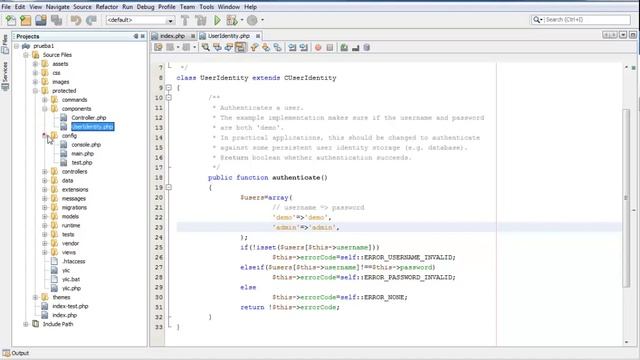Collapse the prueba1 project node
Screen dimensions: 640x360
[16, 46]
